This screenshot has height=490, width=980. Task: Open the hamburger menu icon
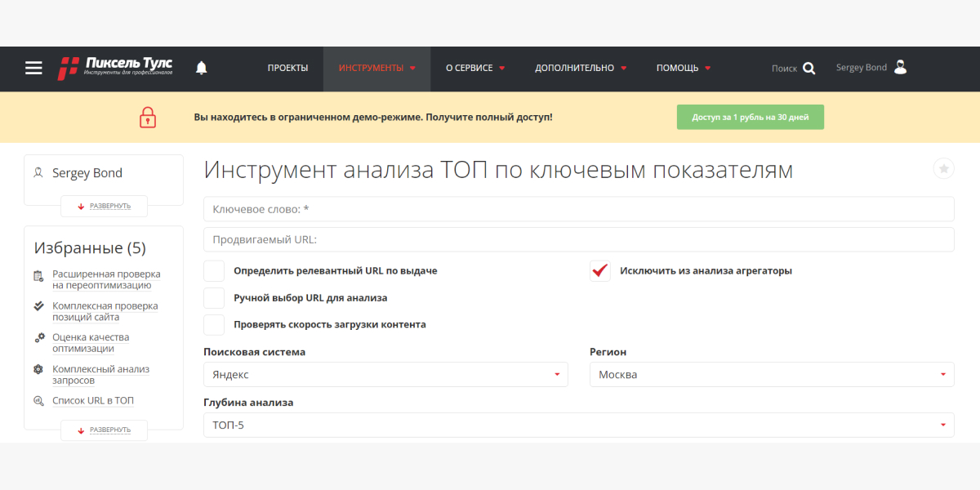[x=33, y=68]
